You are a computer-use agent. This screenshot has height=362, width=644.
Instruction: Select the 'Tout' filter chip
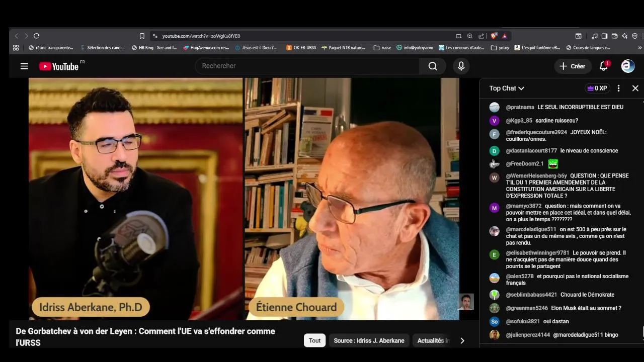point(315,340)
